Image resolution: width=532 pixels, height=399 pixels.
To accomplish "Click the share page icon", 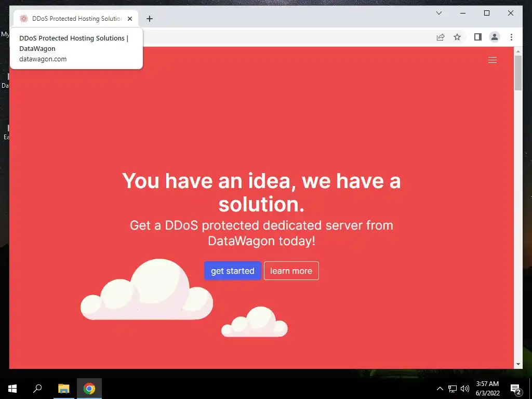I will [x=441, y=37].
